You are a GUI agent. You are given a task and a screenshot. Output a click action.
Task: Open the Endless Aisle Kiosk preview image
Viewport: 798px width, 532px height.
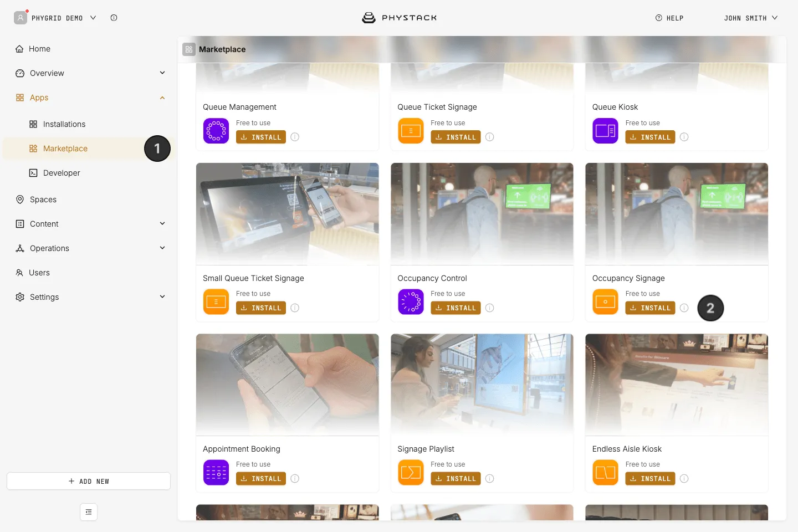[x=677, y=385]
